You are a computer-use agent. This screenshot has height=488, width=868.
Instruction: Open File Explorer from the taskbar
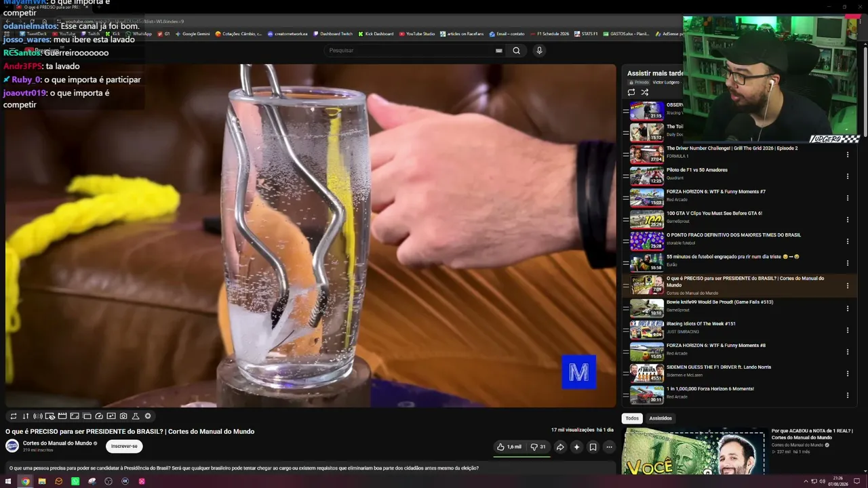pyautogui.click(x=42, y=481)
